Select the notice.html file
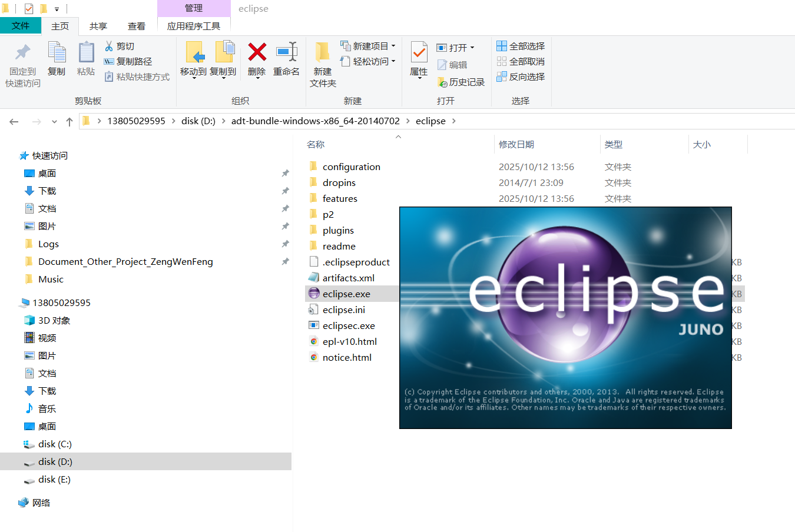 point(347,357)
